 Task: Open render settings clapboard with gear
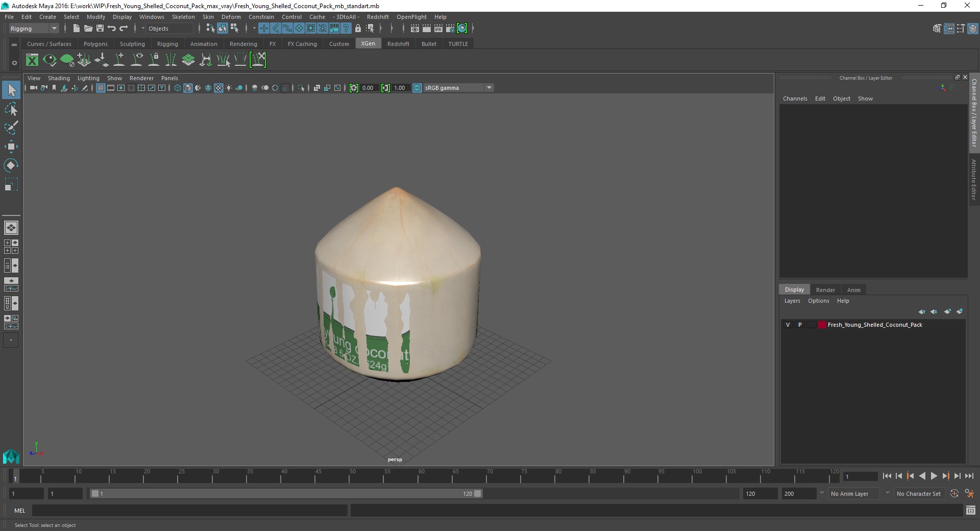click(x=450, y=29)
